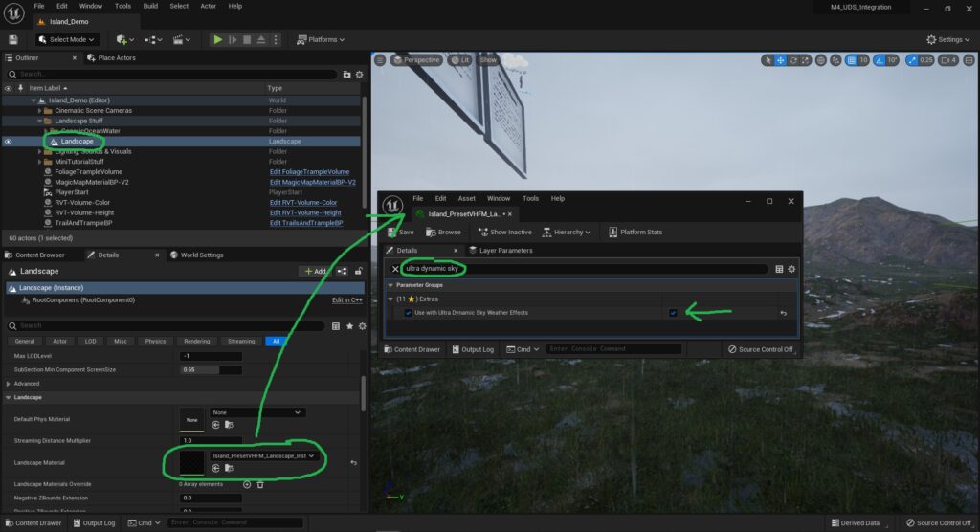Screen dimensions: 980x532
Task: Toggle show favorites star in Details
Action: [349, 326]
